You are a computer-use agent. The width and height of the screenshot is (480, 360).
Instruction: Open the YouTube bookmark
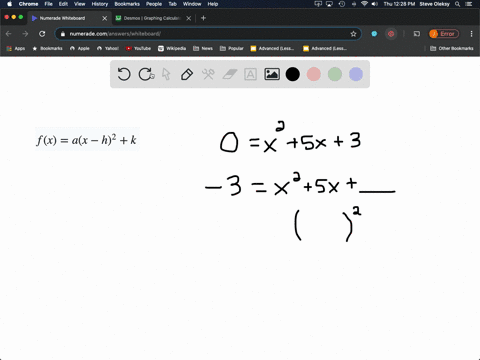pyautogui.click(x=138, y=48)
